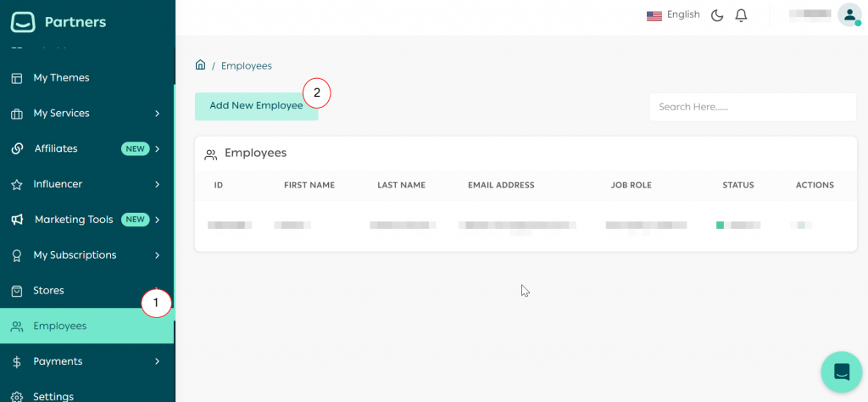The height and width of the screenshot is (402, 868).
Task: Open notifications bell icon
Action: [x=741, y=15]
